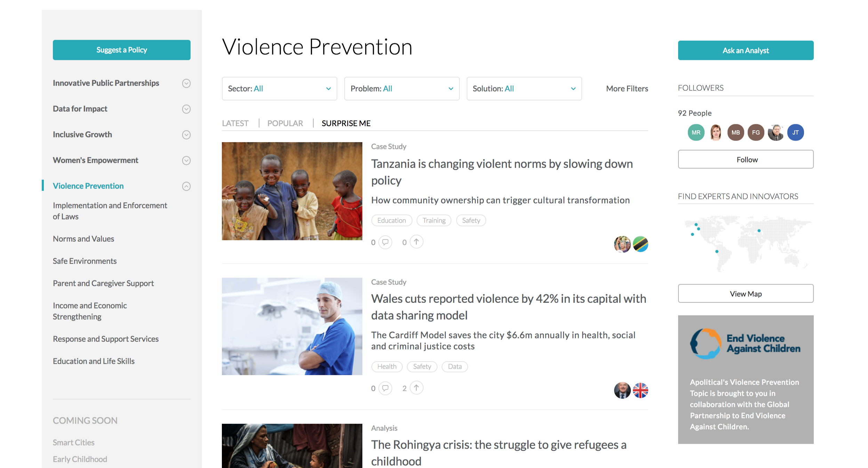
Task: Click the Tanzania flag icon
Action: pyautogui.click(x=640, y=244)
